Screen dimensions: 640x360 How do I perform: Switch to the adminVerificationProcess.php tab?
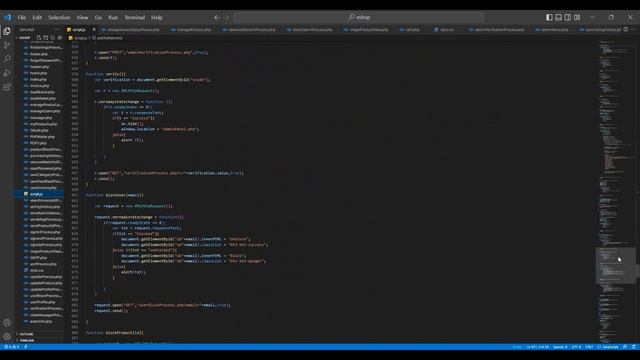(x=496, y=30)
